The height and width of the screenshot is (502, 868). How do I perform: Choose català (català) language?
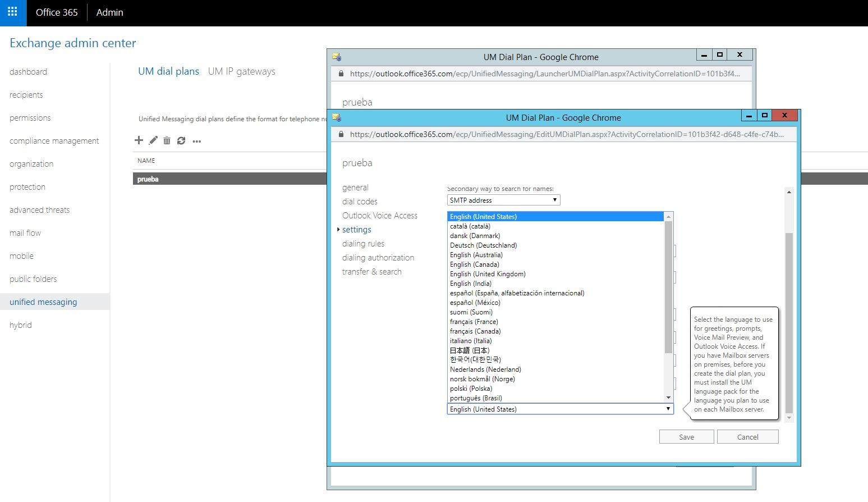(x=555, y=226)
